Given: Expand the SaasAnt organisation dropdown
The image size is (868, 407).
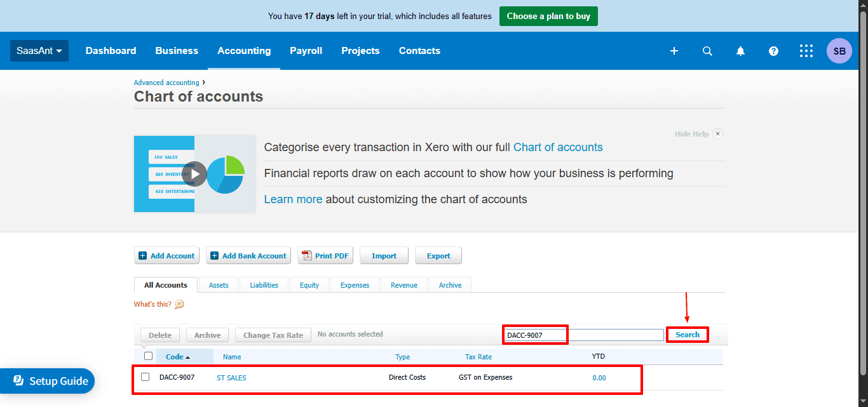Looking at the screenshot, I should (39, 51).
